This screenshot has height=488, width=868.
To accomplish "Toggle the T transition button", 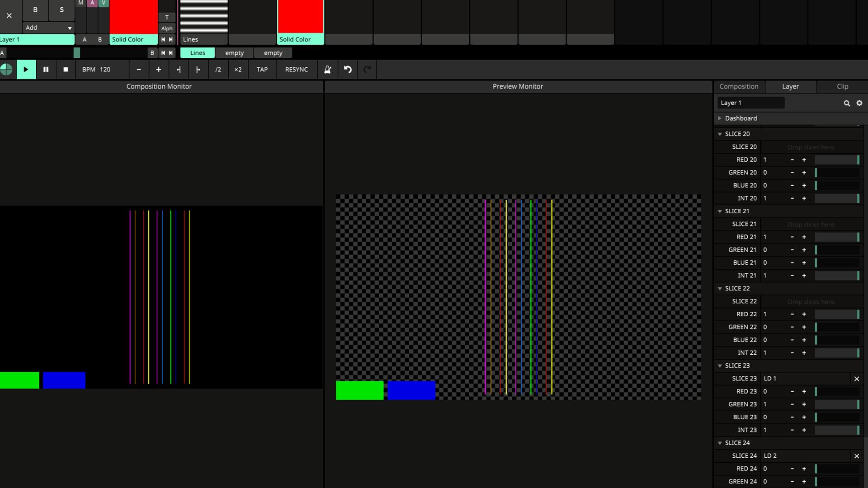I will click(167, 17).
